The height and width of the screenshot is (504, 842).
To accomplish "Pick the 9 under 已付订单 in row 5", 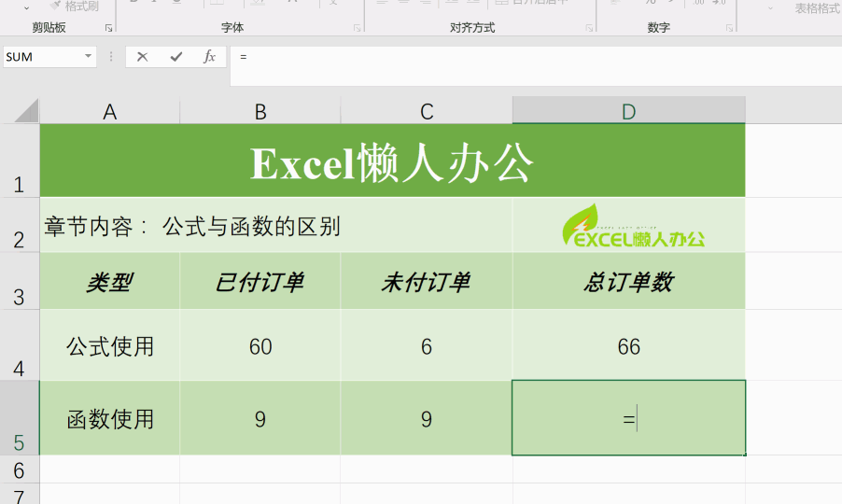I will pyautogui.click(x=260, y=417).
